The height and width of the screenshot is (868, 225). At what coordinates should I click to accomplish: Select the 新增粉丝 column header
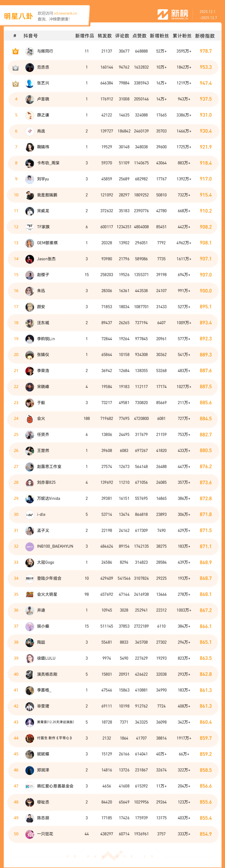pos(159,36)
